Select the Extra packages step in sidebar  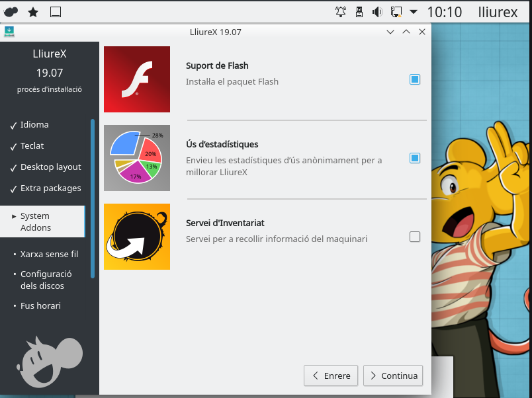click(x=50, y=188)
